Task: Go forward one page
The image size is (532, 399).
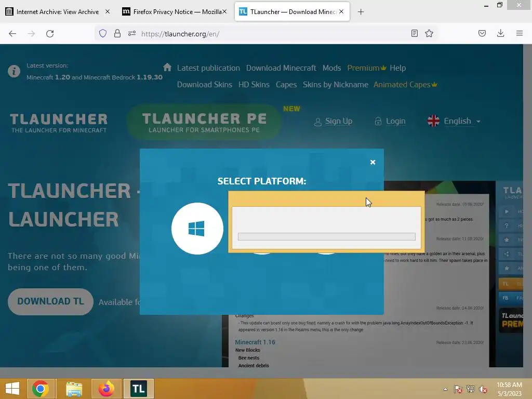Action: 31,34
